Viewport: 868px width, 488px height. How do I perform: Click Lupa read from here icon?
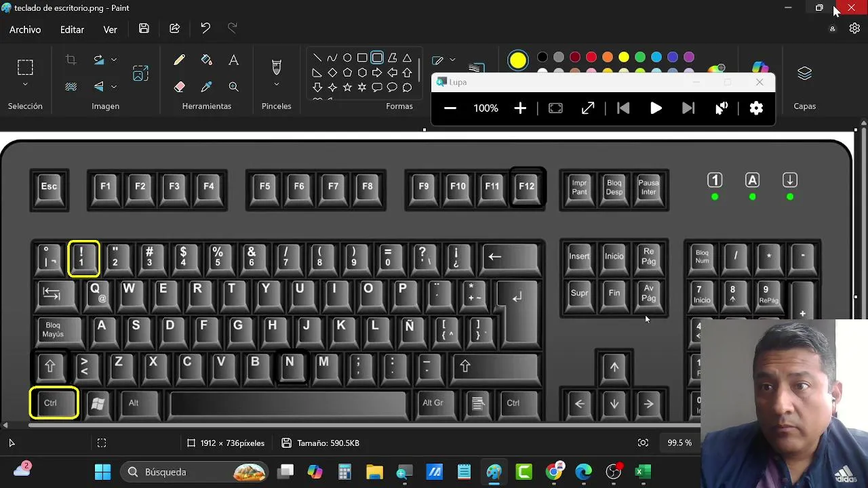pos(722,108)
